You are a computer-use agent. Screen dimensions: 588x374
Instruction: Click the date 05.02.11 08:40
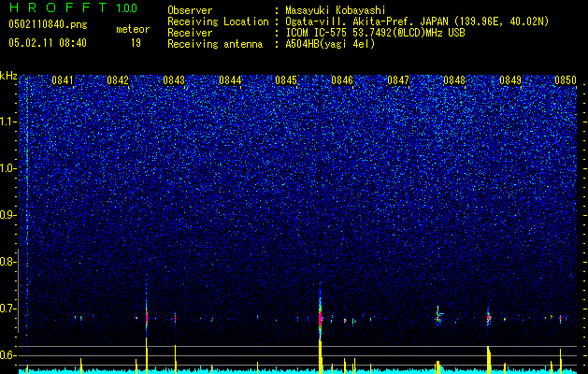[48, 43]
